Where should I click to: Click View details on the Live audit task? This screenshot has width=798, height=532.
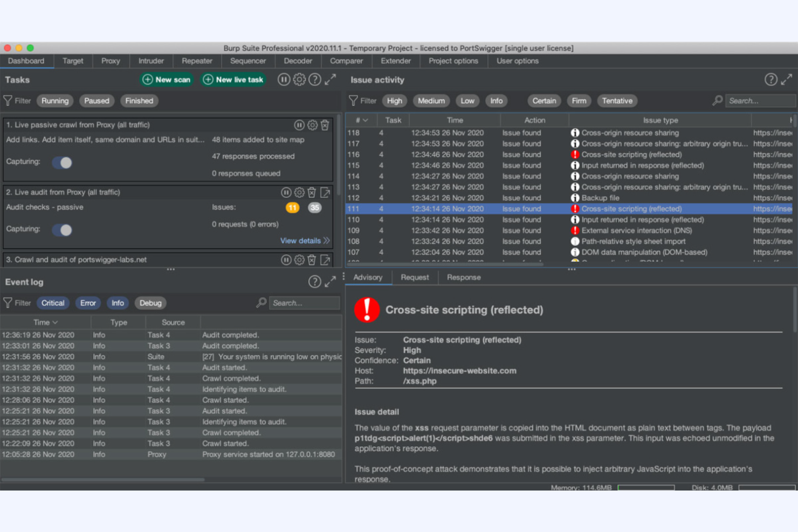[300, 240]
